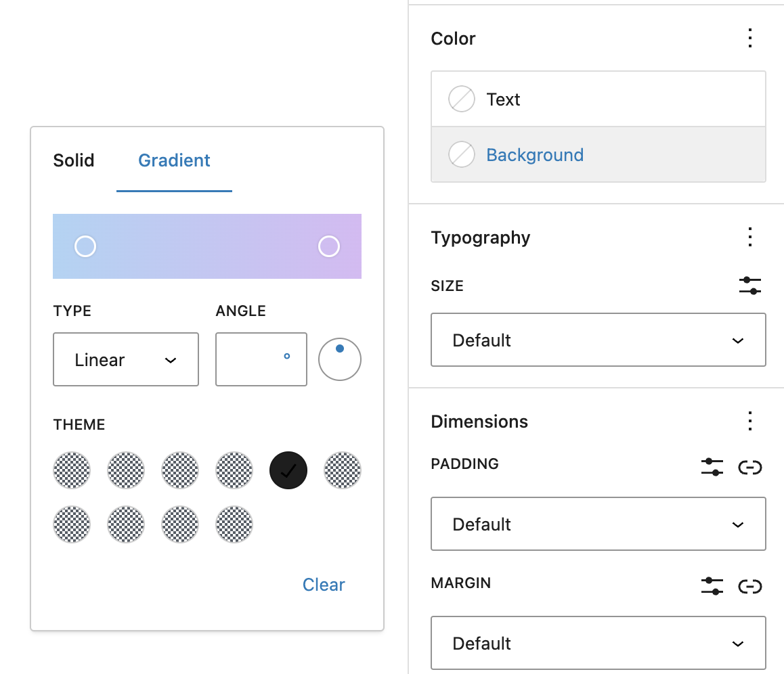Click the Padding link-sides icon
This screenshot has width=784, height=674.
[x=750, y=467]
